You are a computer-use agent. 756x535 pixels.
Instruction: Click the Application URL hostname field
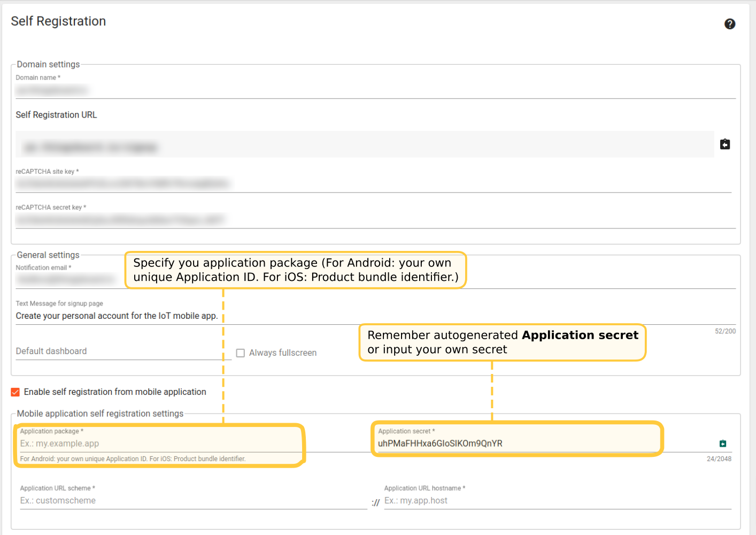(556, 501)
